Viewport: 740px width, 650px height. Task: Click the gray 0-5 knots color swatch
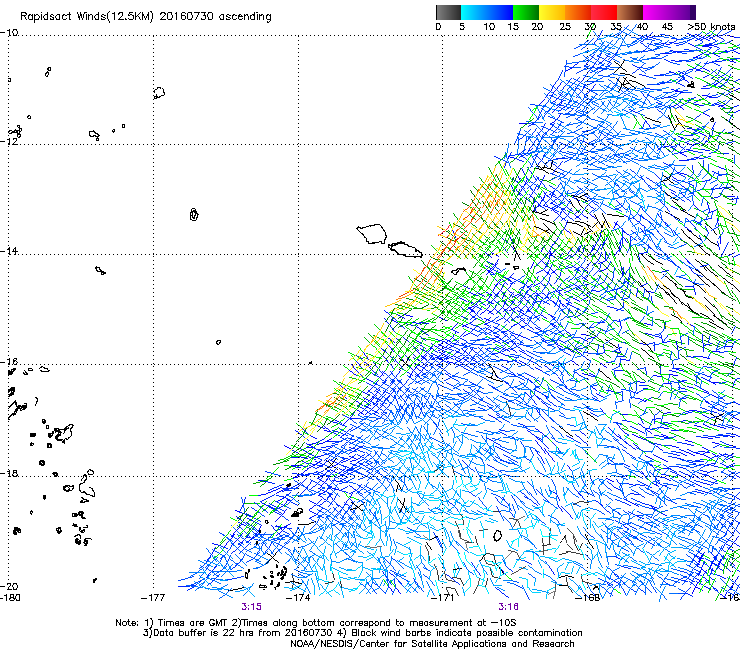pos(448,12)
